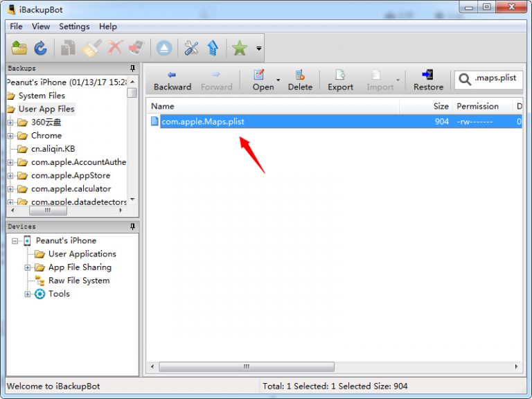
Task: Click the round blue eject toolbar icon
Action: click(x=164, y=48)
